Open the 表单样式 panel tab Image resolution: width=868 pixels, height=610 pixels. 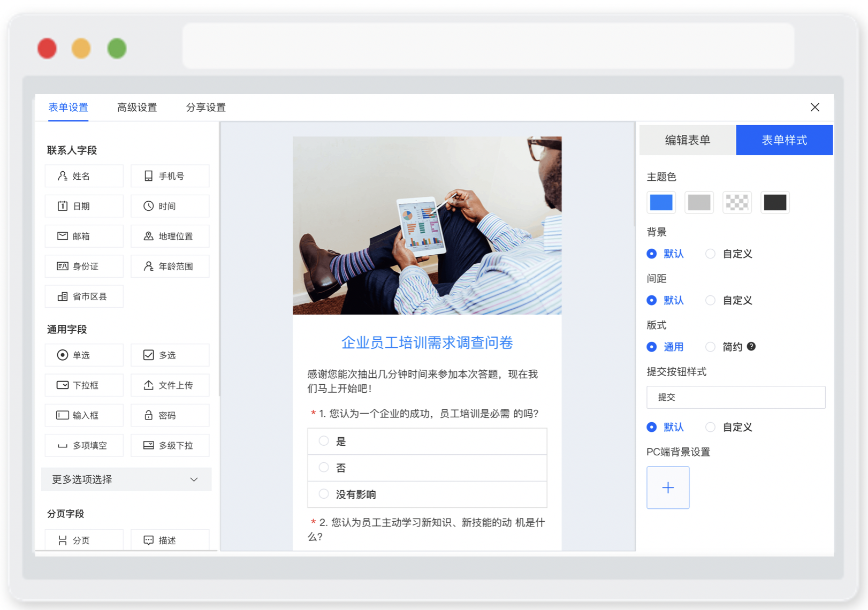[785, 140]
